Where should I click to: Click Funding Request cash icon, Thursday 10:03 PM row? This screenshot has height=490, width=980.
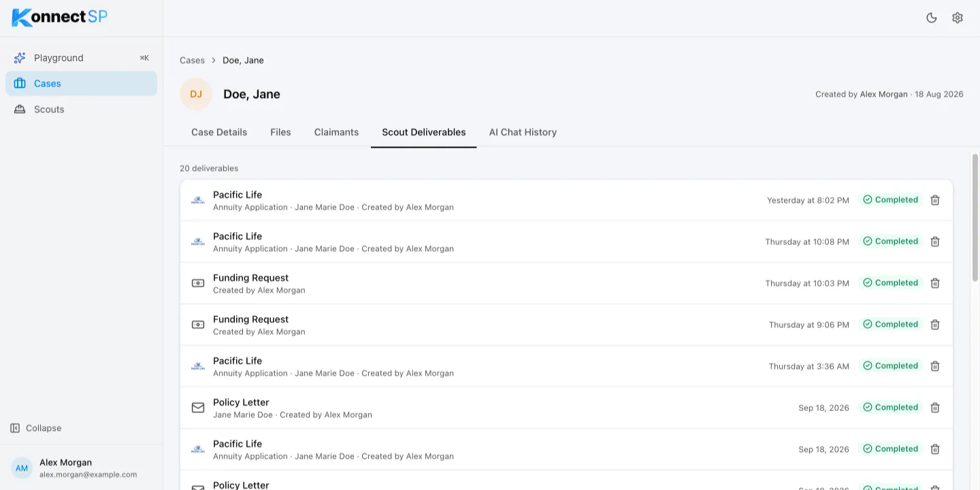(198, 283)
